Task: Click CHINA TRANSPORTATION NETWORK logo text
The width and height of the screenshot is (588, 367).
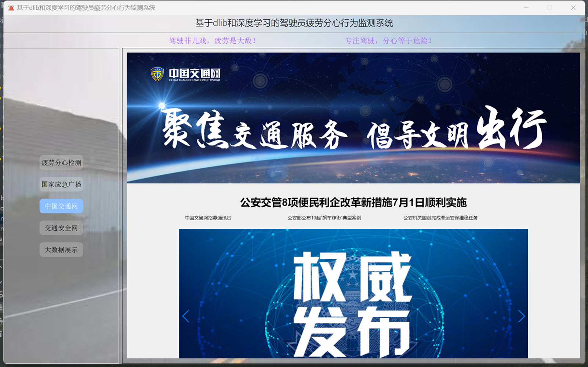Action: (195, 80)
